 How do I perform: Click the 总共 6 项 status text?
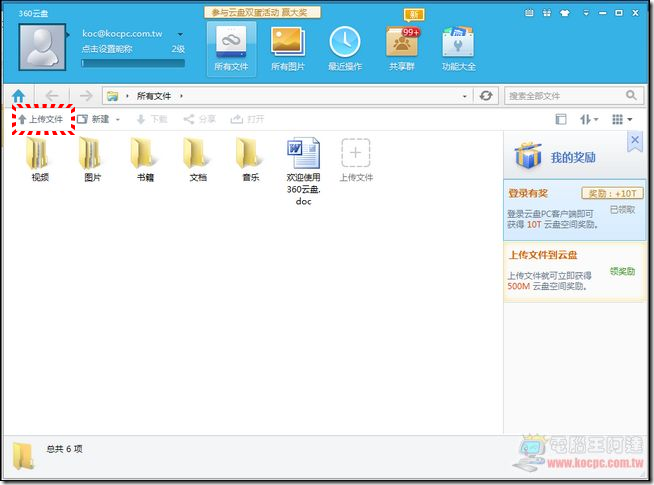(64, 449)
